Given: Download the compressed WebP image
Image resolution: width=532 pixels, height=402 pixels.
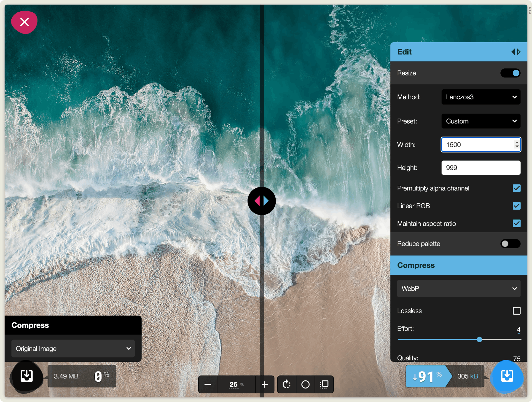Looking at the screenshot, I should [x=507, y=376].
